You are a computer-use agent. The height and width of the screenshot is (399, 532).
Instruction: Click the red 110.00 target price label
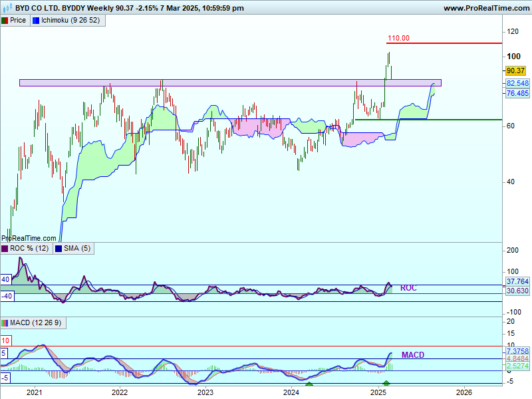(398, 38)
